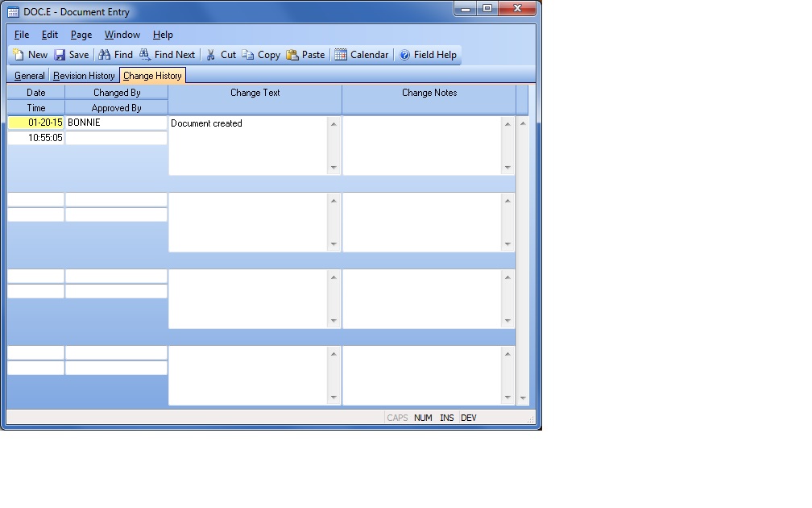
Task: Open the File menu
Action: point(22,35)
